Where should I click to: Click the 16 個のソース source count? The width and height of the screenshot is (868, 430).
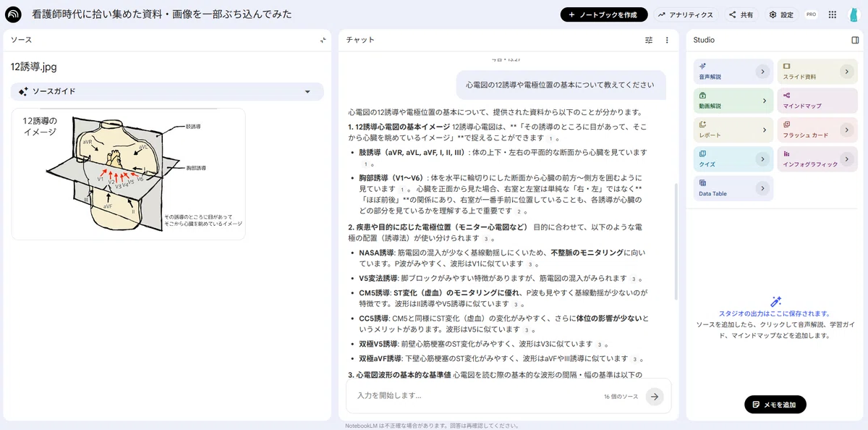coord(621,397)
